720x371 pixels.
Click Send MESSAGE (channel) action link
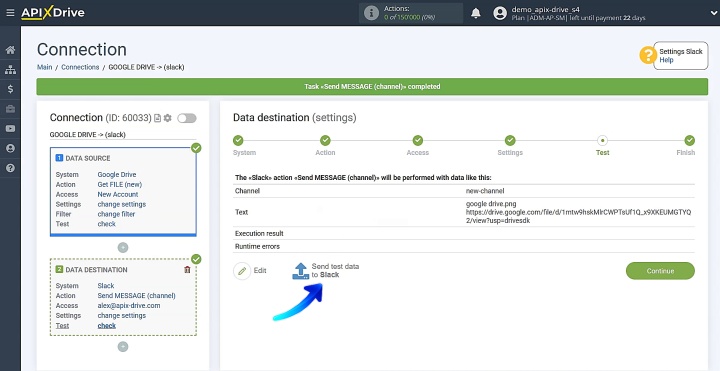coord(136,296)
